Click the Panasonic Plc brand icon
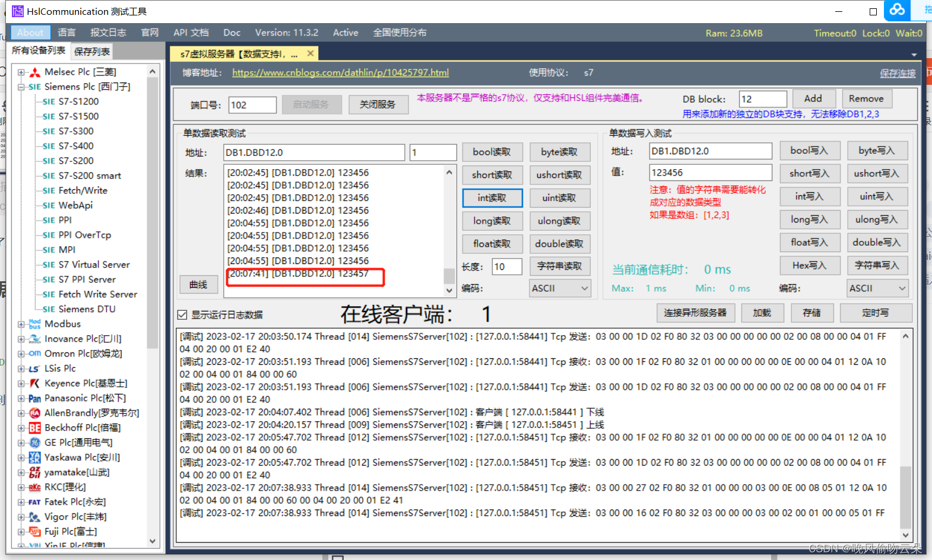The height and width of the screenshot is (560, 932). pos(35,399)
